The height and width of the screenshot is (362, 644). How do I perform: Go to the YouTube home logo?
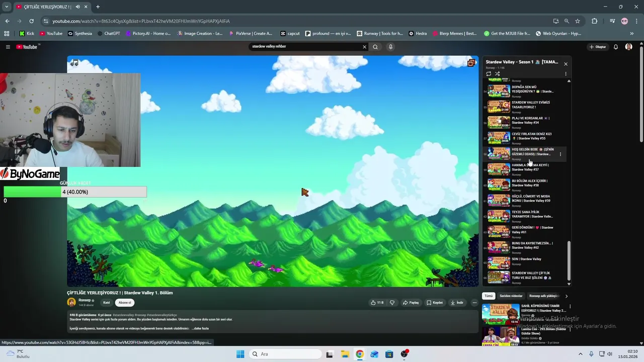click(27, 47)
